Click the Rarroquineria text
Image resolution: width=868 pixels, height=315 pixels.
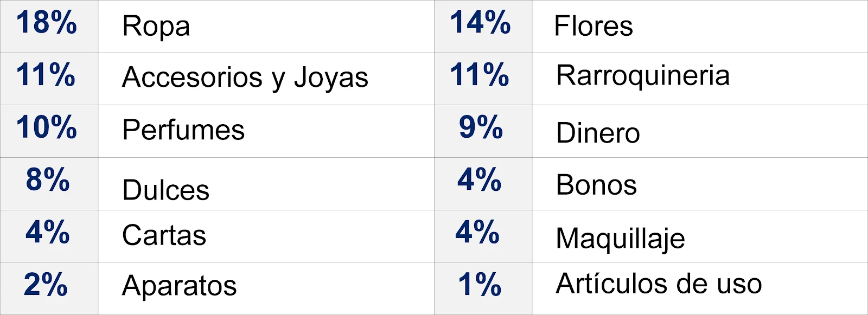643,76
